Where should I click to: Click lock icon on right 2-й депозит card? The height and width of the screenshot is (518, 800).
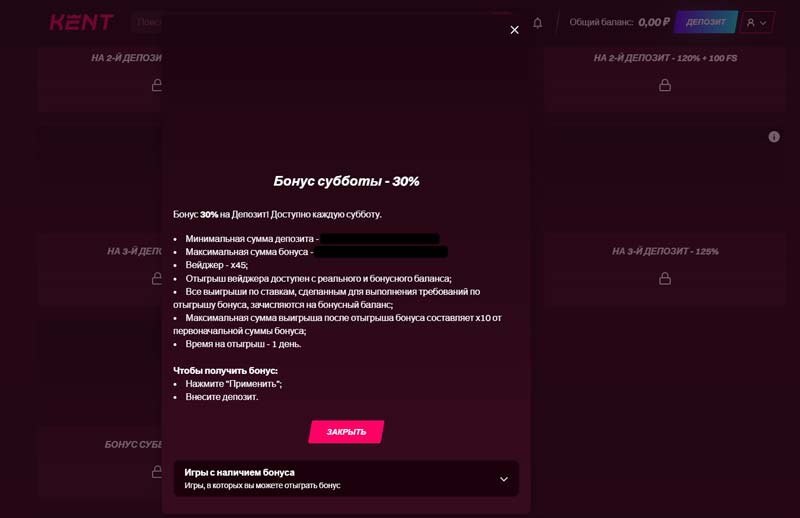click(665, 86)
